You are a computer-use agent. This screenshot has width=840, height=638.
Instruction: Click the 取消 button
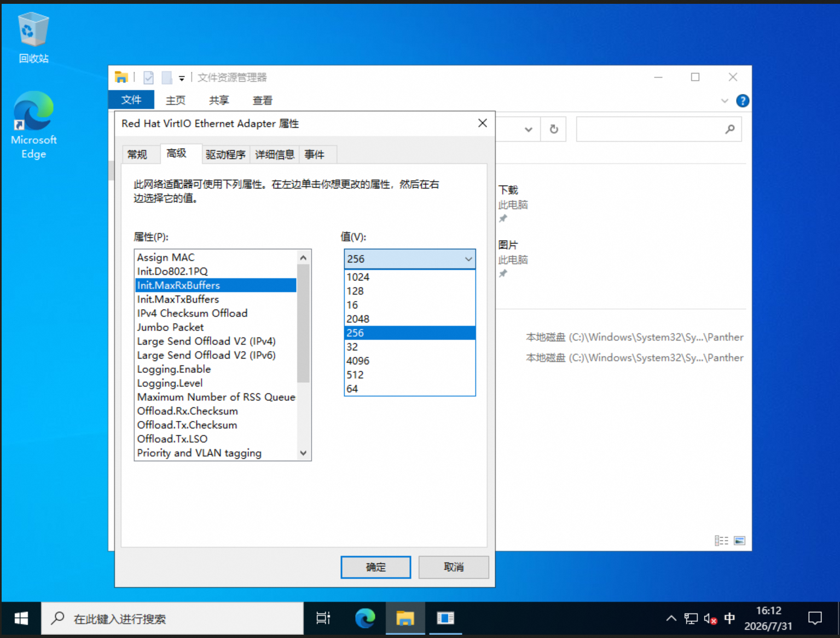click(454, 567)
